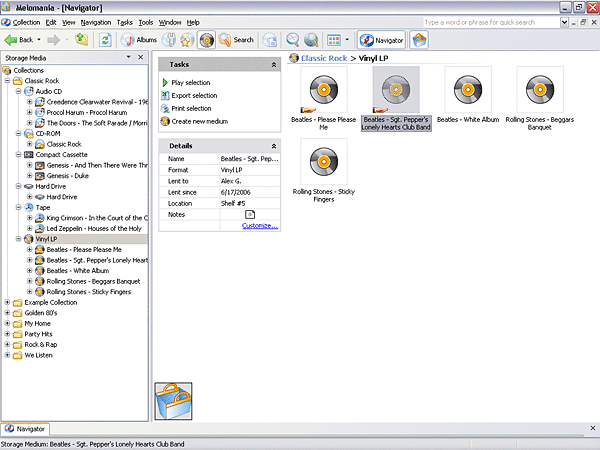
Task: Click the Compact Cassette node icon
Action: tap(29, 155)
